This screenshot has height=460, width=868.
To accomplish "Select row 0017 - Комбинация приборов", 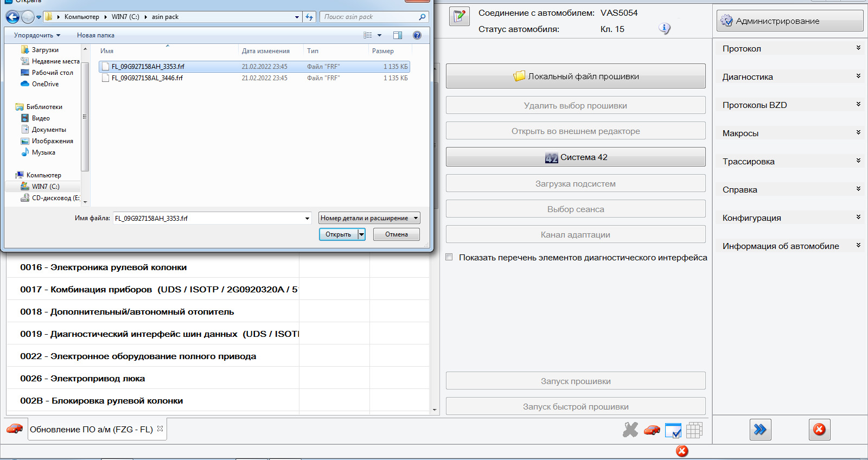I will (218, 289).
